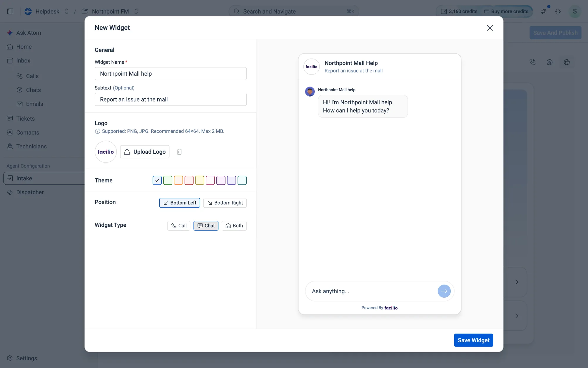Open Tickets in sidebar
588x368 pixels.
tap(25, 119)
